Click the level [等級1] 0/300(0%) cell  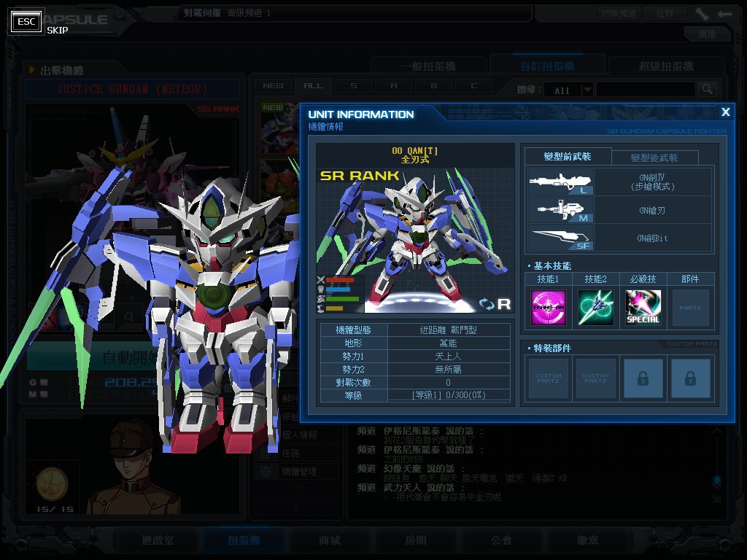448,395
